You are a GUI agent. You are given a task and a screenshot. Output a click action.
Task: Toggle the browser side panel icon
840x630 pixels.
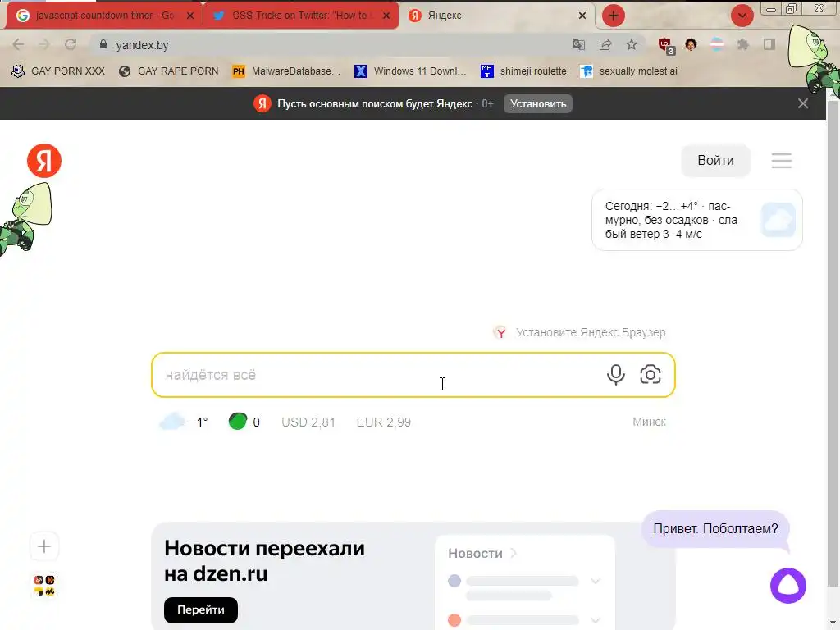(x=769, y=44)
